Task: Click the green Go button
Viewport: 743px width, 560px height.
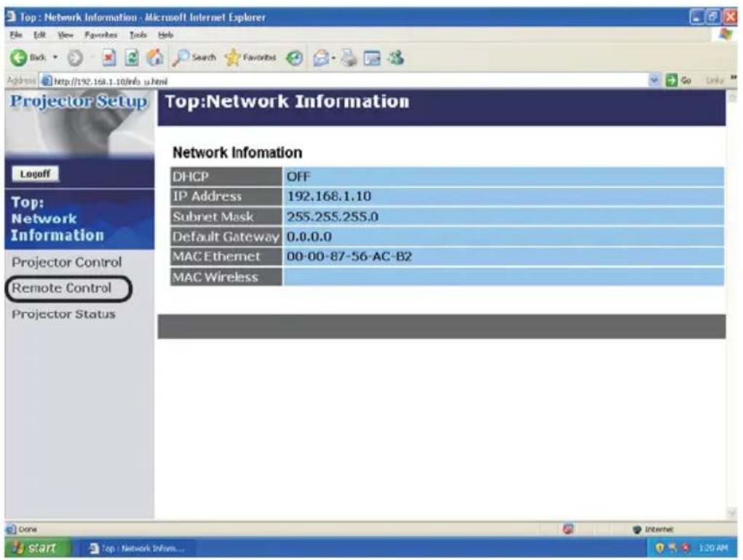Action: pos(678,81)
